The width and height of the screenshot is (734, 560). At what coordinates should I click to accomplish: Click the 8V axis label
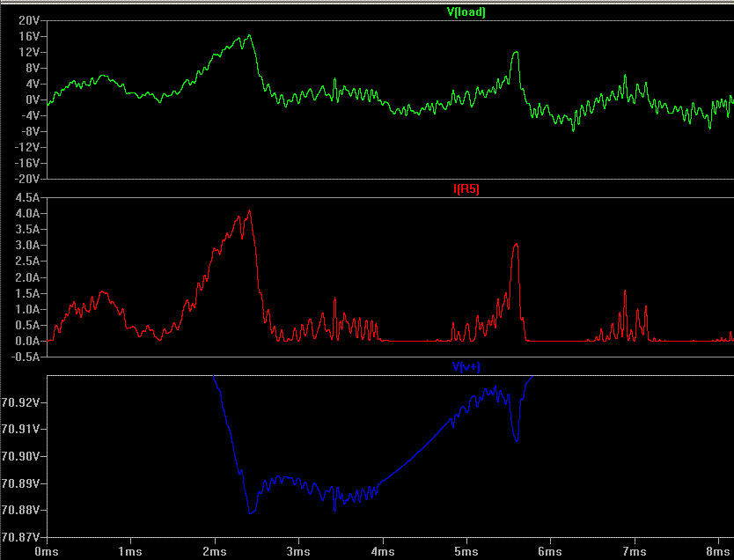pos(33,69)
